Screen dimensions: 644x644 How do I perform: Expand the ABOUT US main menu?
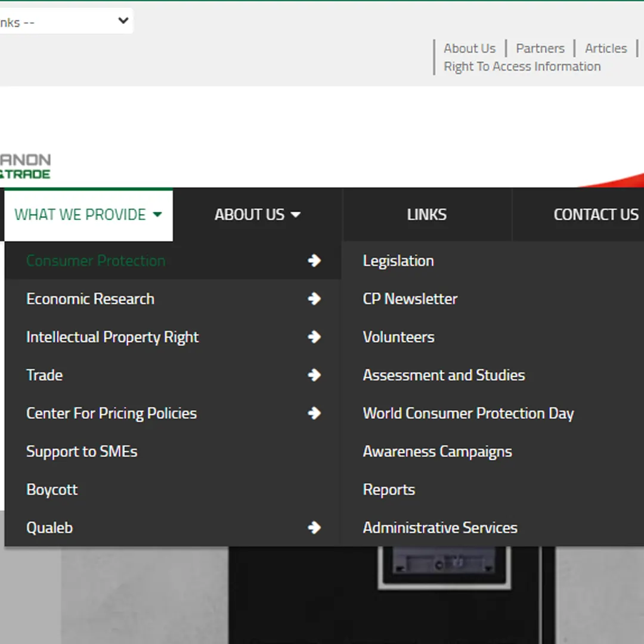click(x=257, y=215)
